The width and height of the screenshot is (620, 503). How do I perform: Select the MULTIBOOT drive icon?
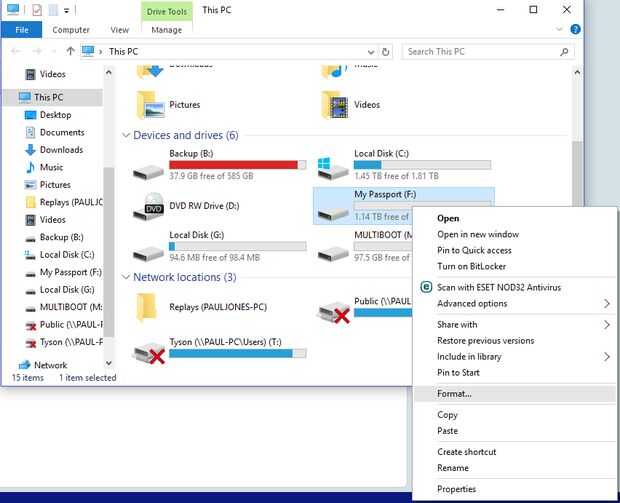[333, 253]
